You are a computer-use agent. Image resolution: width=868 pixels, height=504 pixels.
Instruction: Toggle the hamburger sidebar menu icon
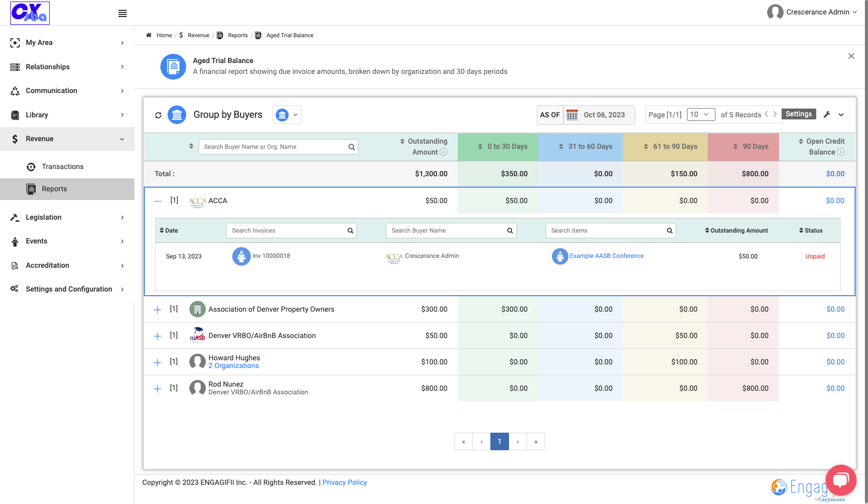pyautogui.click(x=123, y=13)
